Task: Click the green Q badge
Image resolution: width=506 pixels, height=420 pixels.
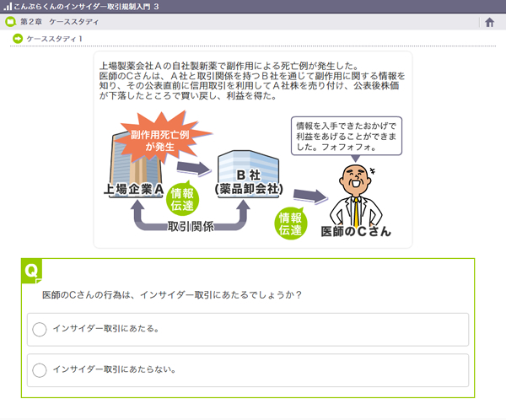Action: click(x=32, y=271)
